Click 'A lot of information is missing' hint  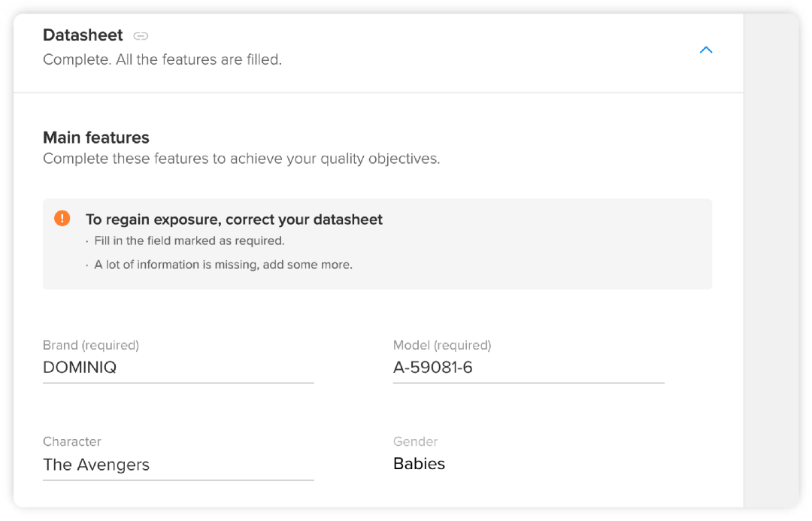click(223, 265)
